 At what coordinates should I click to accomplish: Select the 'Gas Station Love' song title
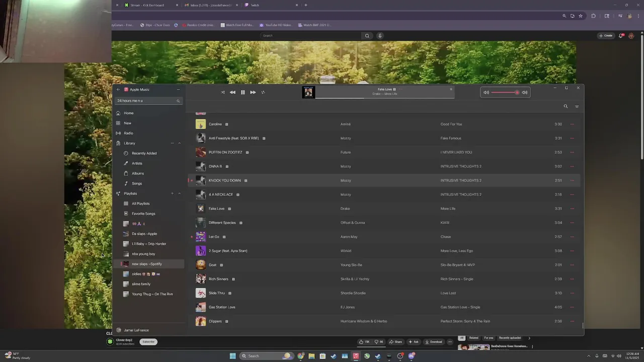coord(222,307)
